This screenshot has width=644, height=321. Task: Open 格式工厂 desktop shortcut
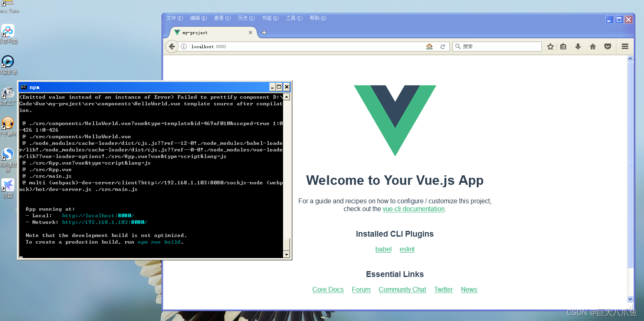click(x=8, y=95)
